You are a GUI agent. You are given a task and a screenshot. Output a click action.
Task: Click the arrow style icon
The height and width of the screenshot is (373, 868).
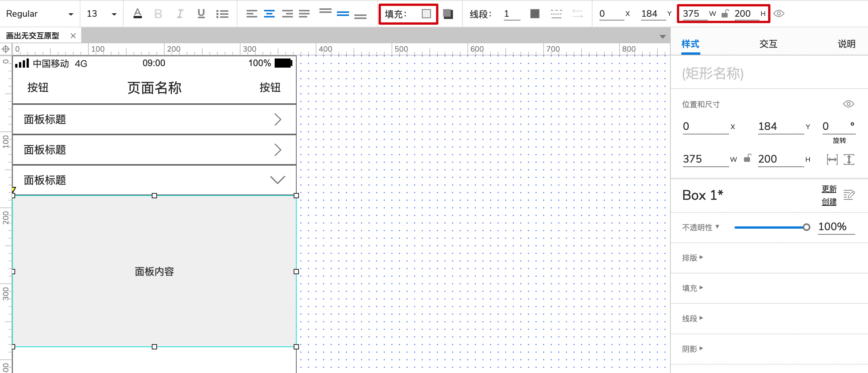coord(578,13)
